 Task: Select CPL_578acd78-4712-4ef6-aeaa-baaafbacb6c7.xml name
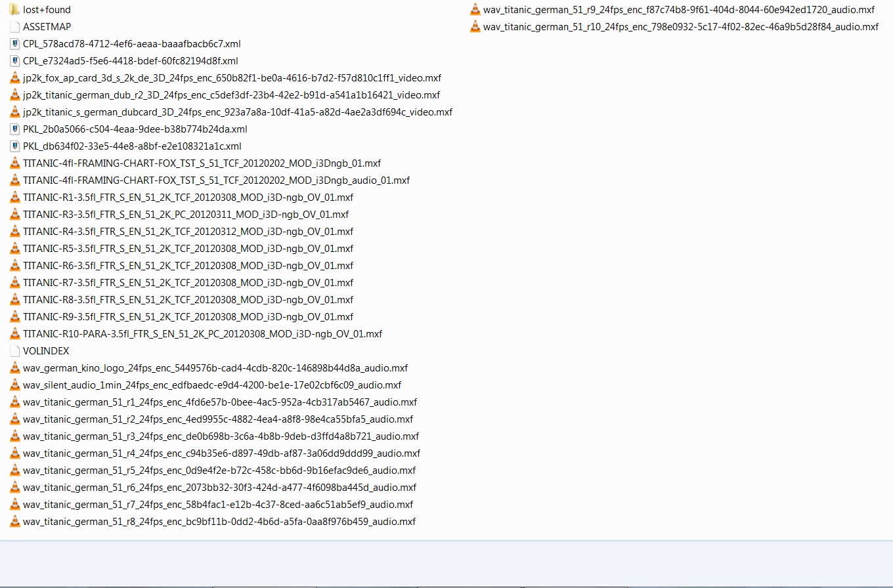pos(132,44)
